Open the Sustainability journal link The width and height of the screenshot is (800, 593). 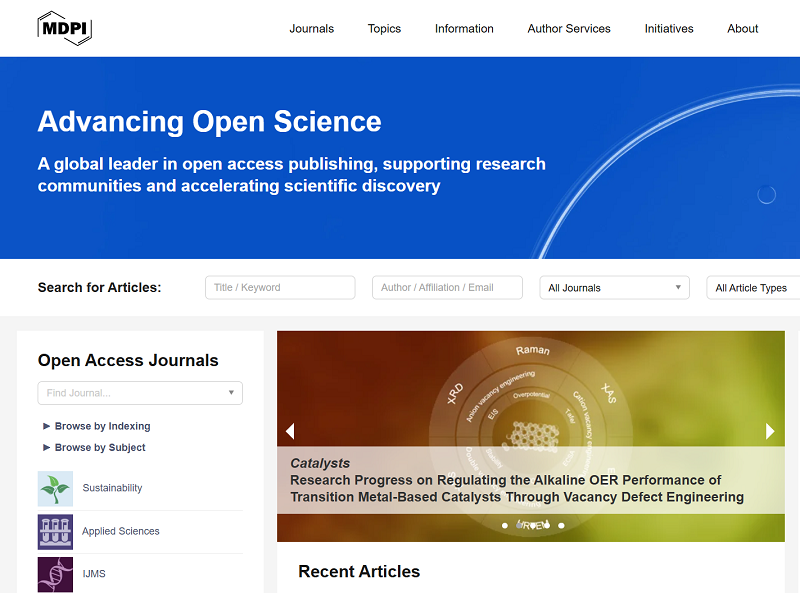point(112,488)
